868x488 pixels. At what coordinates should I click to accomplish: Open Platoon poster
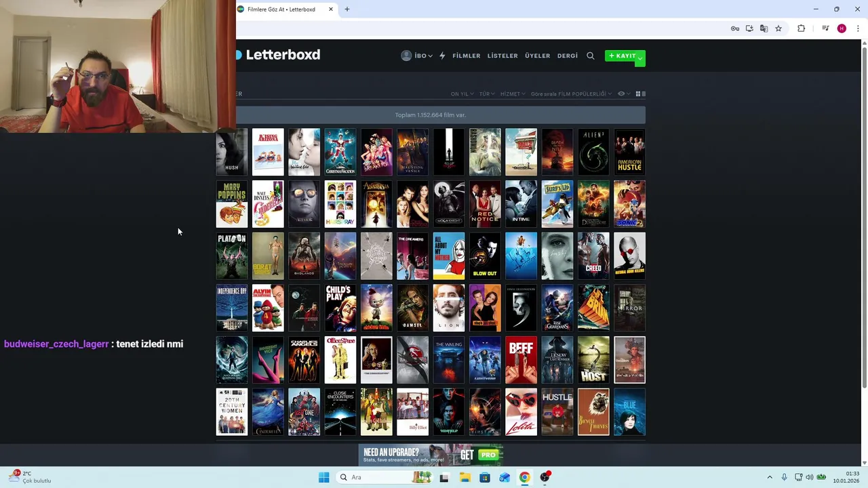(232, 256)
